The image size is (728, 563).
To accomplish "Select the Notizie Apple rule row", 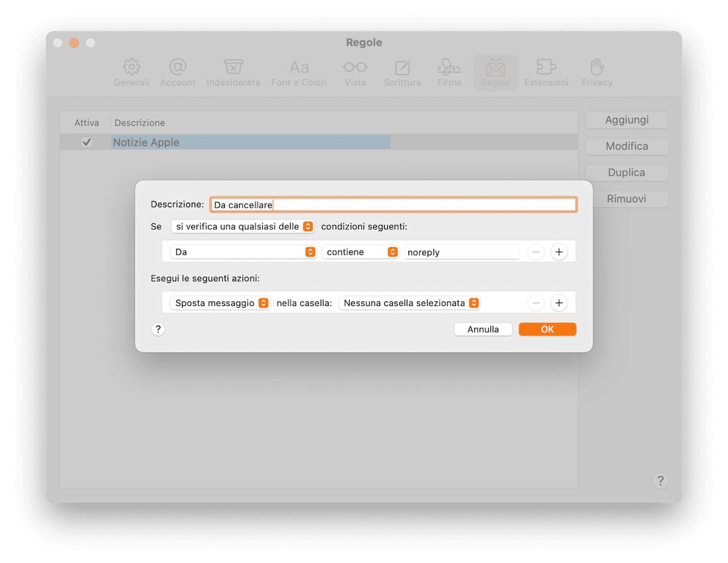I will pyautogui.click(x=319, y=142).
